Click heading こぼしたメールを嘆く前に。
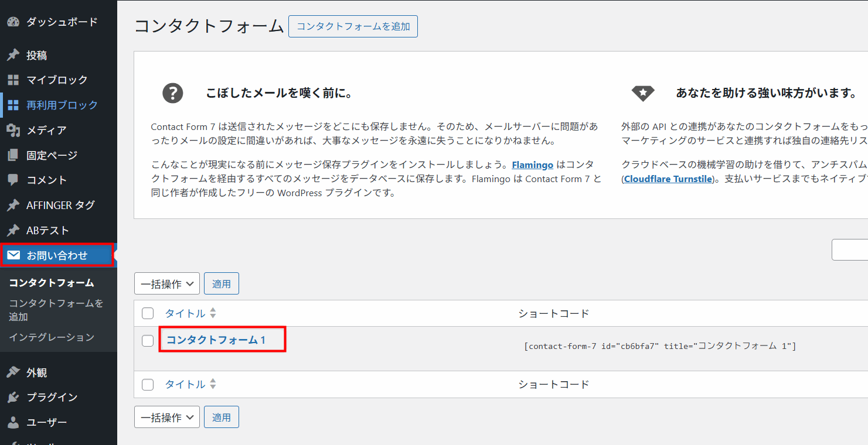868x445 pixels. [279, 93]
